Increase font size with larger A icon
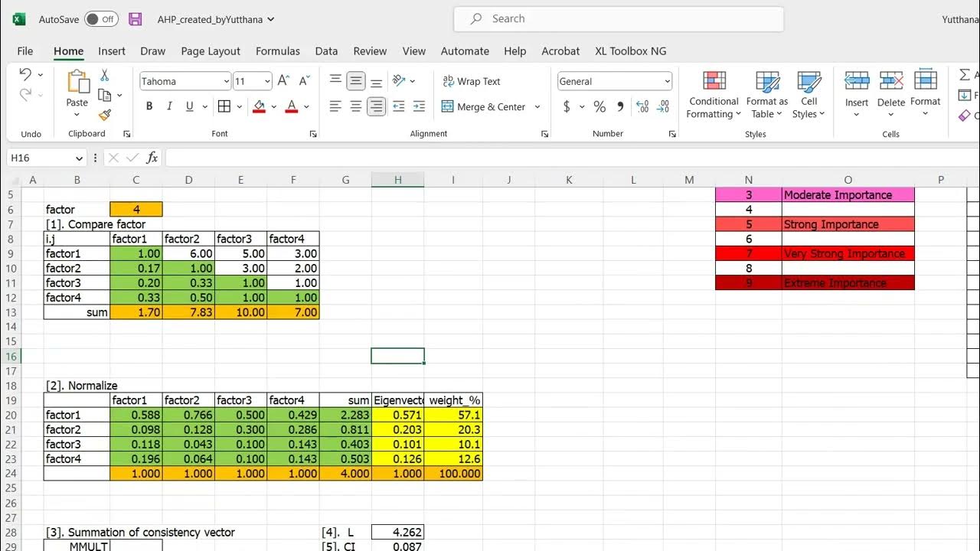Screen dimensions: 980x551 pyautogui.click(x=283, y=81)
